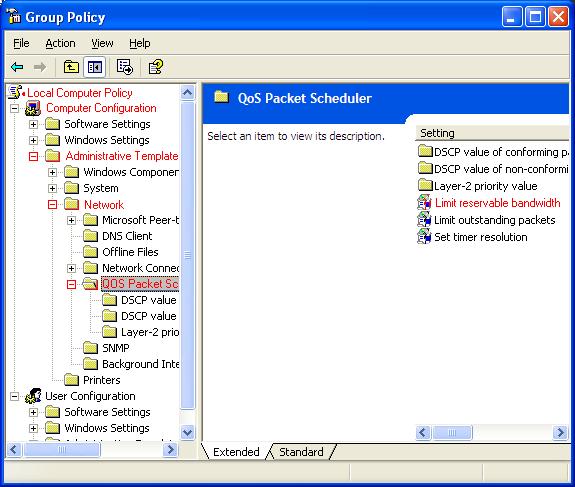Open the Help menu
Image resolution: width=575 pixels, height=487 pixels.
point(140,43)
